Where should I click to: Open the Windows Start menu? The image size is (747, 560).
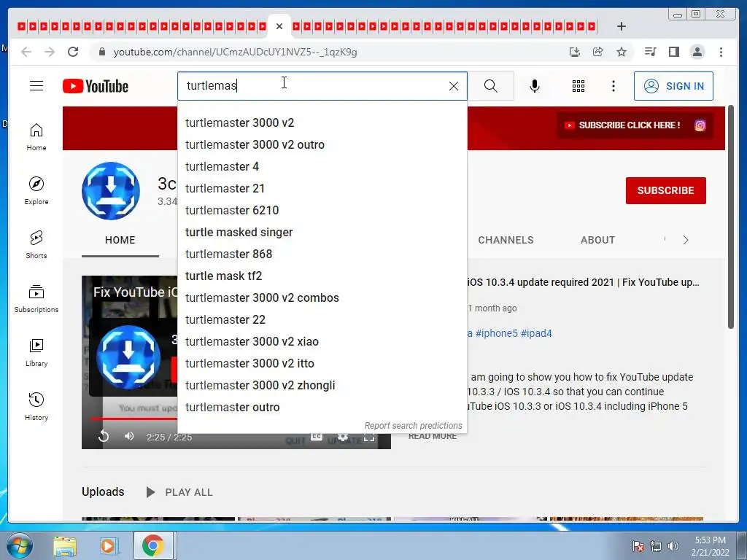pyautogui.click(x=19, y=545)
